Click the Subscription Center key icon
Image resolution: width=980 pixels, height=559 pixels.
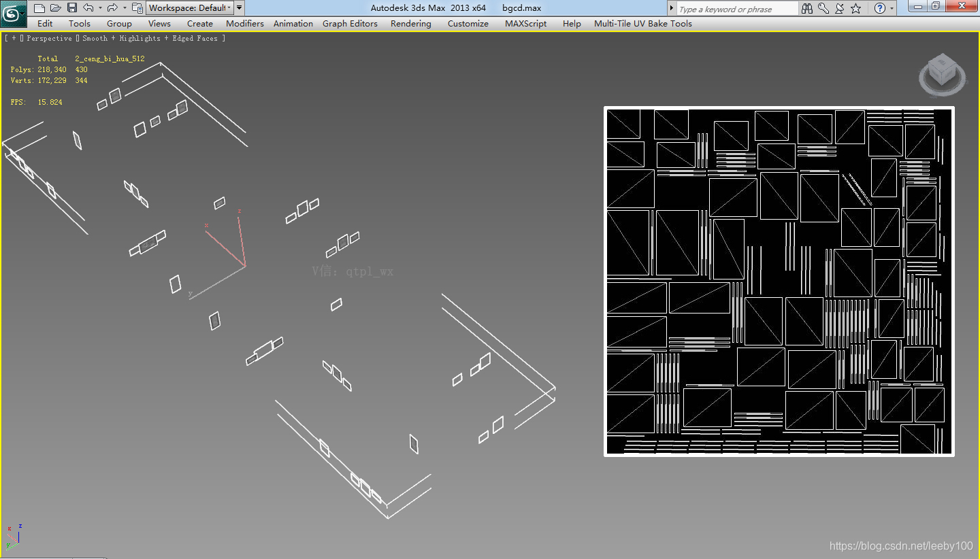coord(823,8)
